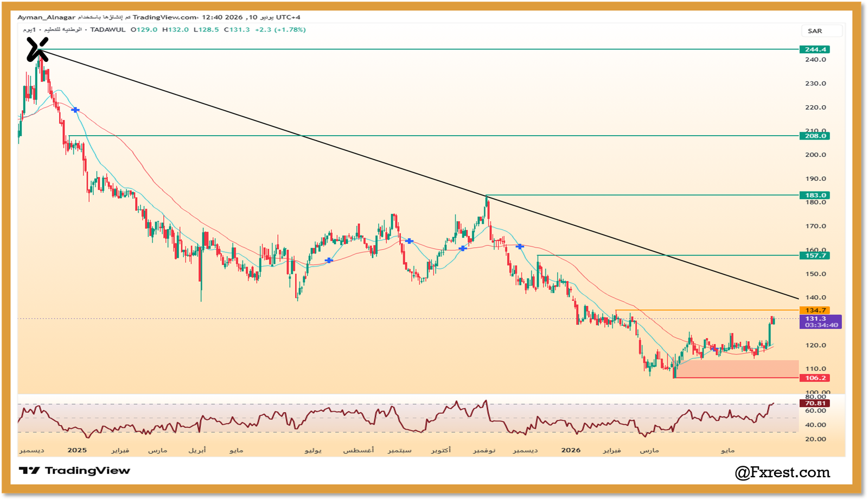
Task: Click the low value L128.5
Action: pyautogui.click(x=206, y=30)
